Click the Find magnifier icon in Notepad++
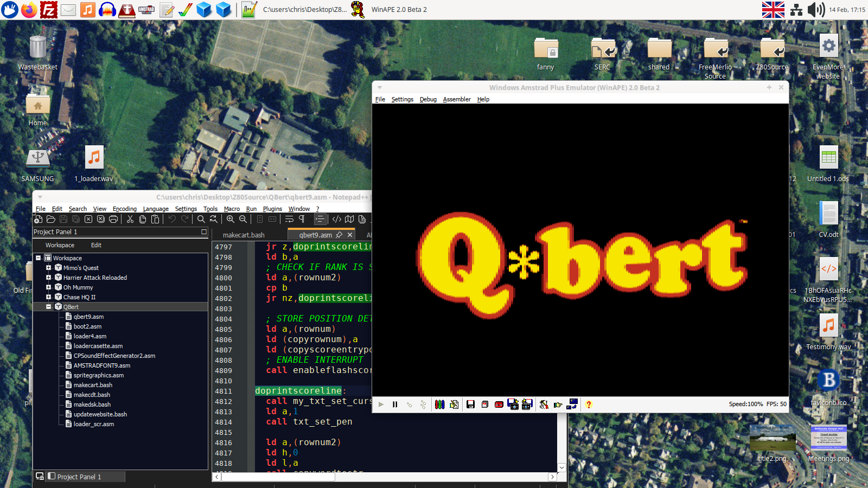Image resolution: width=868 pixels, height=488 pixels. [201, 219]
